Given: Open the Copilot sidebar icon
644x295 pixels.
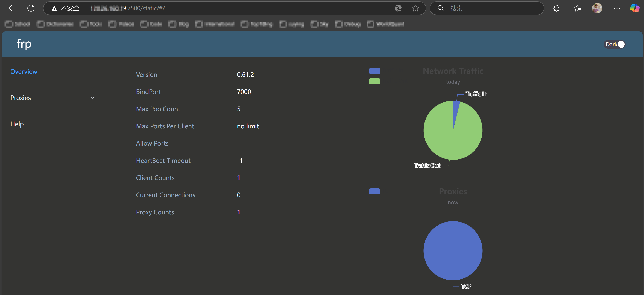Looking at the screenshot, I should [635, 8].
